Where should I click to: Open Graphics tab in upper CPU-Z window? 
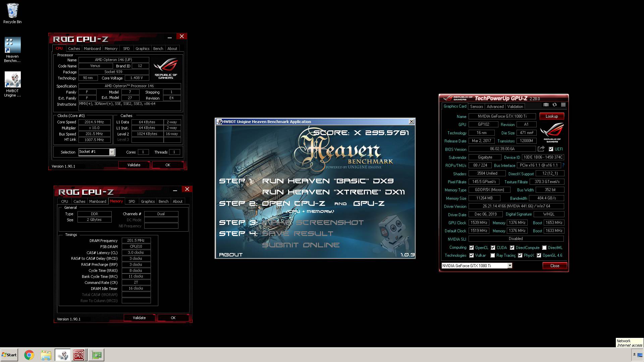click(x=142, y=49)
